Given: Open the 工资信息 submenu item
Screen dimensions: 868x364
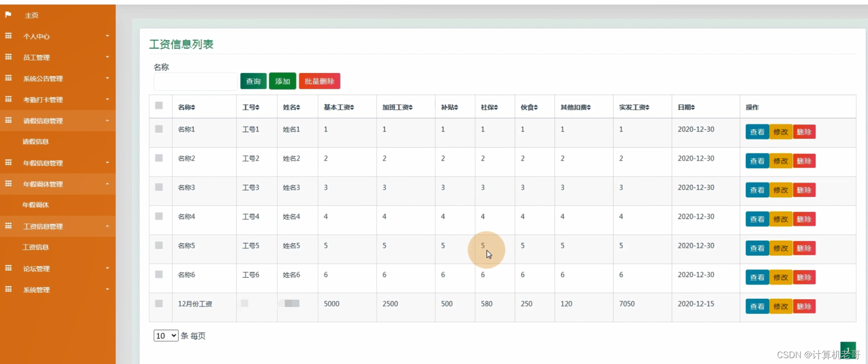Looking at the screenshot, I should tap(36, 247).
